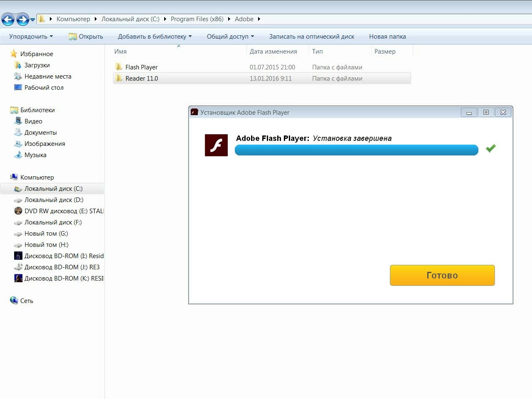Click installation progress bar
This screenshot has height=399, width=532.
pyautogui.click(x=357, y=150)
